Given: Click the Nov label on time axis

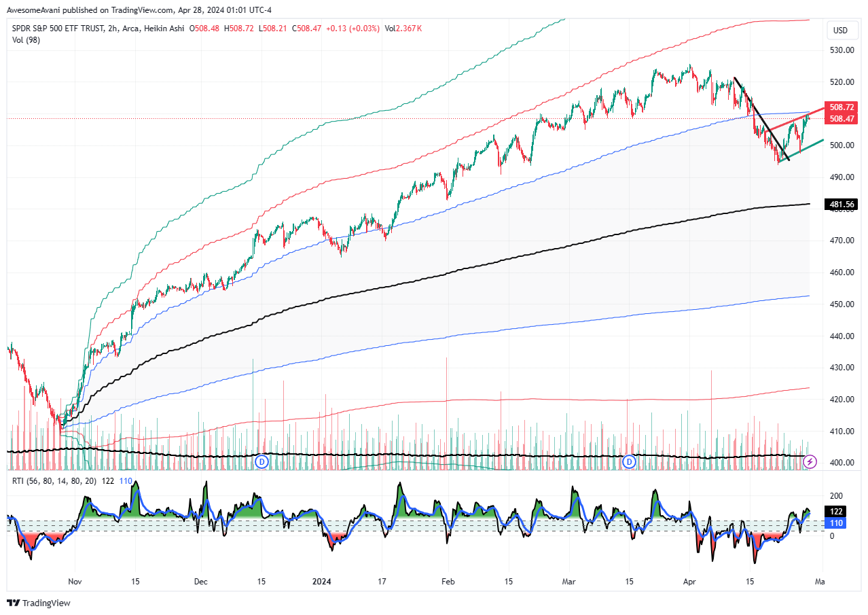Looking at the screenshot, I should [x=75, y=582].
